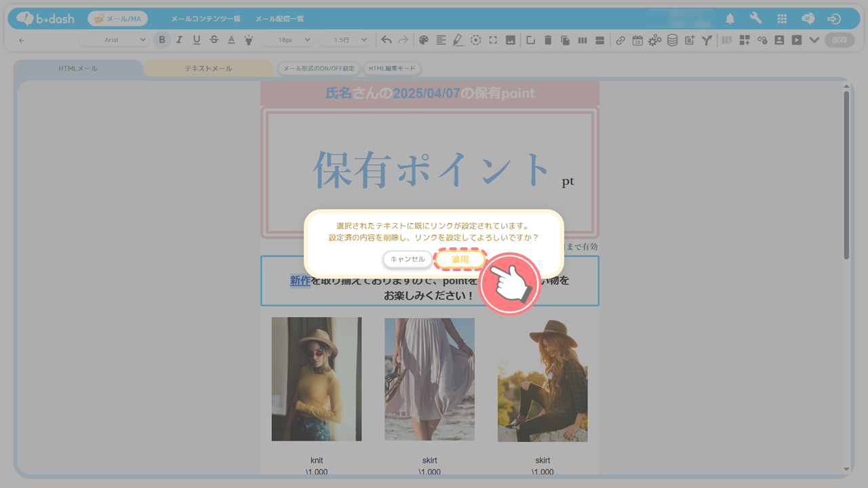Open the メール/MA module selector

tap(118, 18)
